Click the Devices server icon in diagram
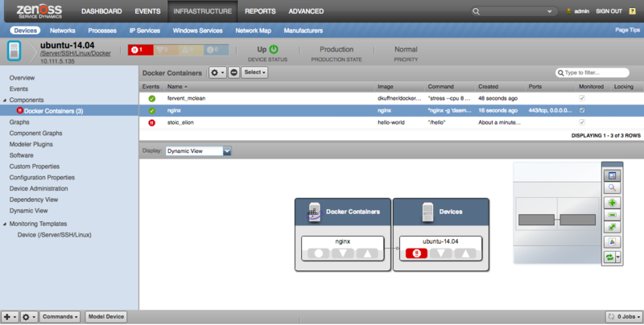This screenshot has width=644, height=325. pyautogui.click(x=427, y=212)
